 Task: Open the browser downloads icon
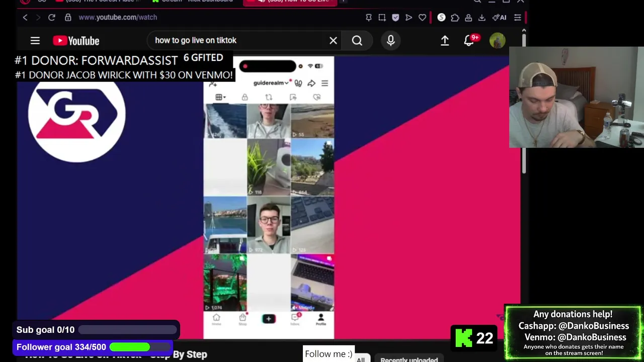[481, 17]
